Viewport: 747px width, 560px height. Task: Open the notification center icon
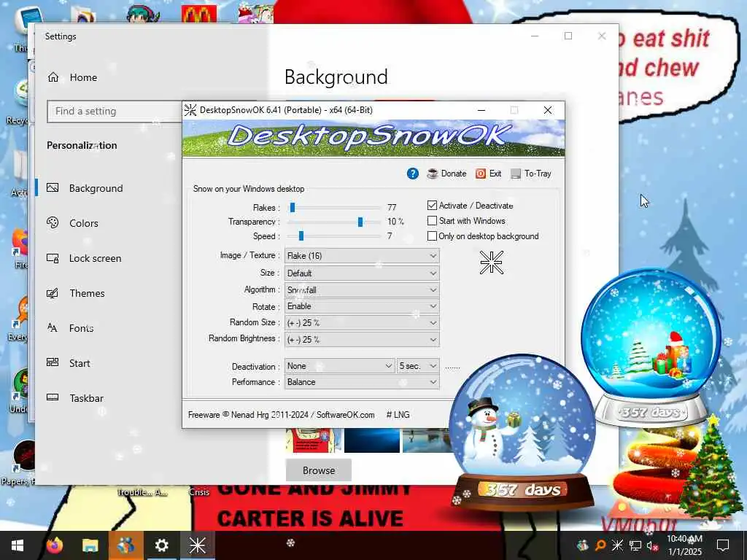[723, 545]
